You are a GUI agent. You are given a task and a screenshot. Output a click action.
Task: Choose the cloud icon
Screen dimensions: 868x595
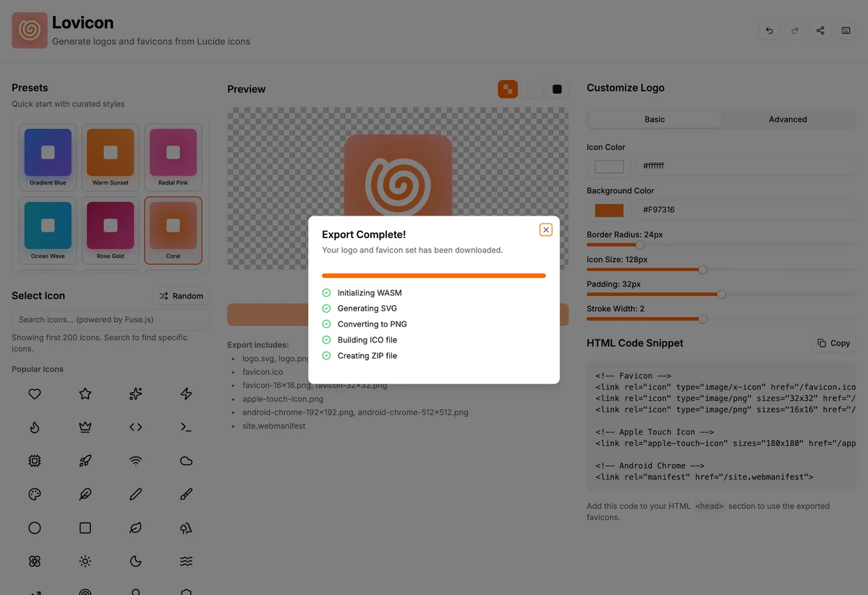click(x=186, y=461)
